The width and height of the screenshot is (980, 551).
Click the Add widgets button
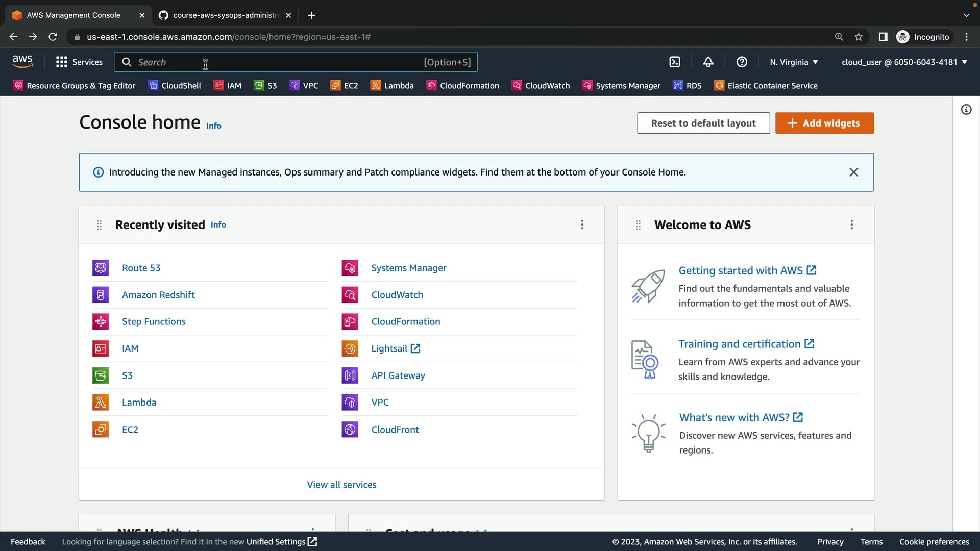pyautogui.click(x=824, y=123)
